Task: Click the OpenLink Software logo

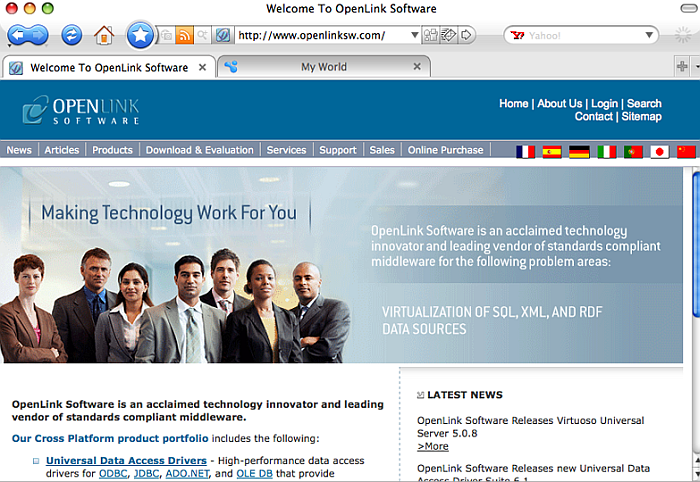Action: click(82, 109)
